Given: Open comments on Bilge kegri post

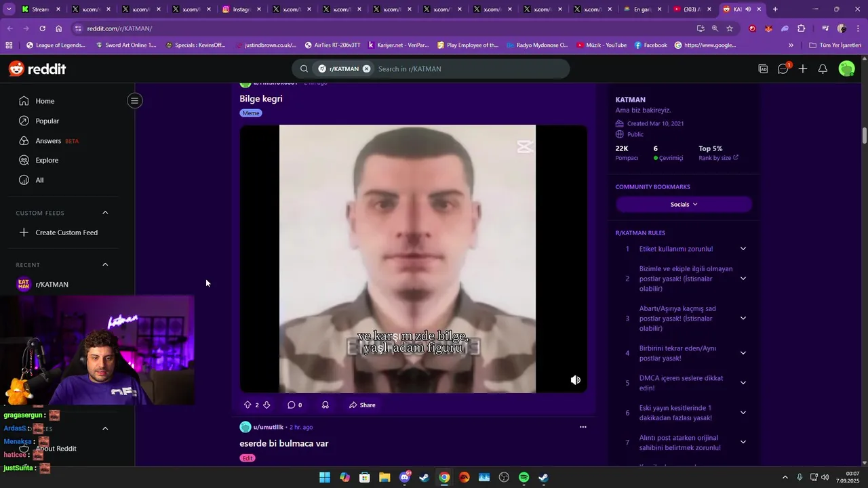Looking at the screenshot, I should 294,405.
